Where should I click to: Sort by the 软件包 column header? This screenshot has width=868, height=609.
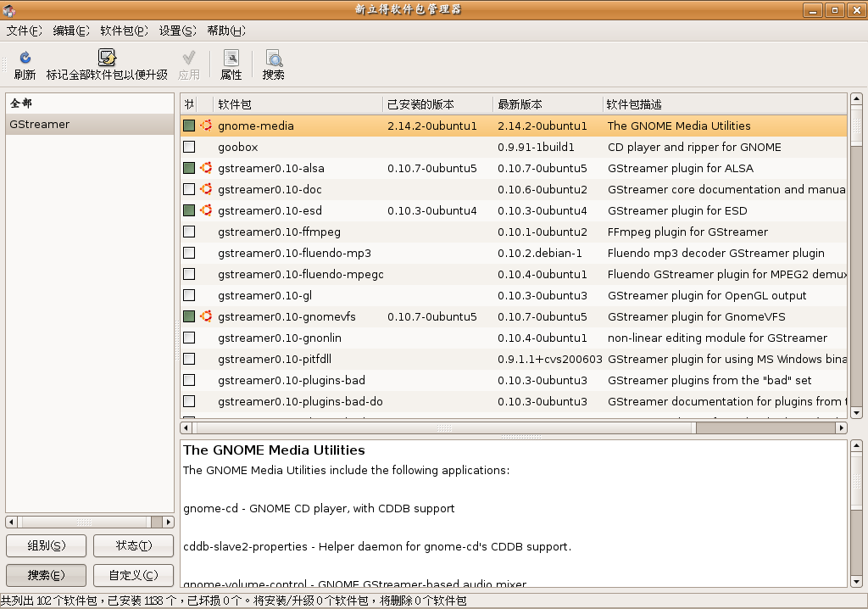click(x=298, y=104)
